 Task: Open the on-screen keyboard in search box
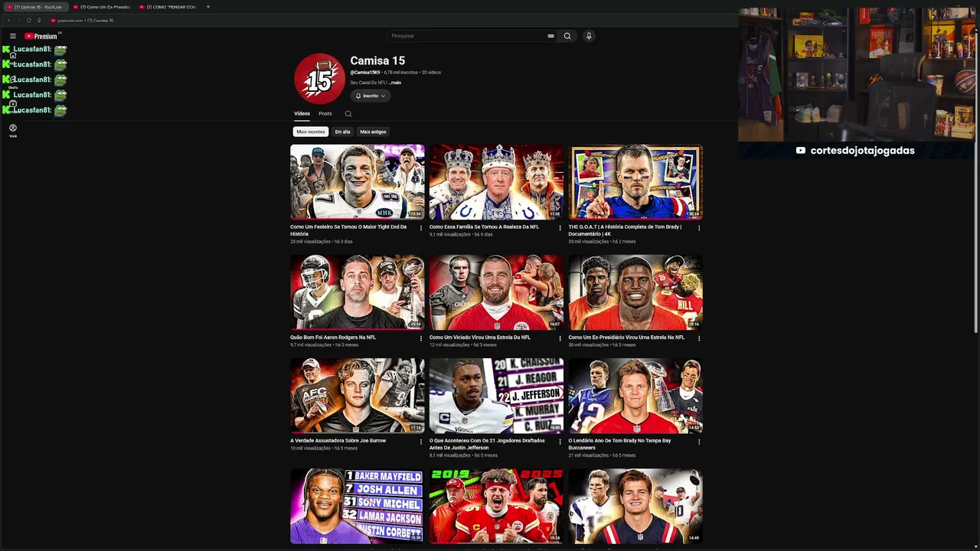(x=550, y=36)
